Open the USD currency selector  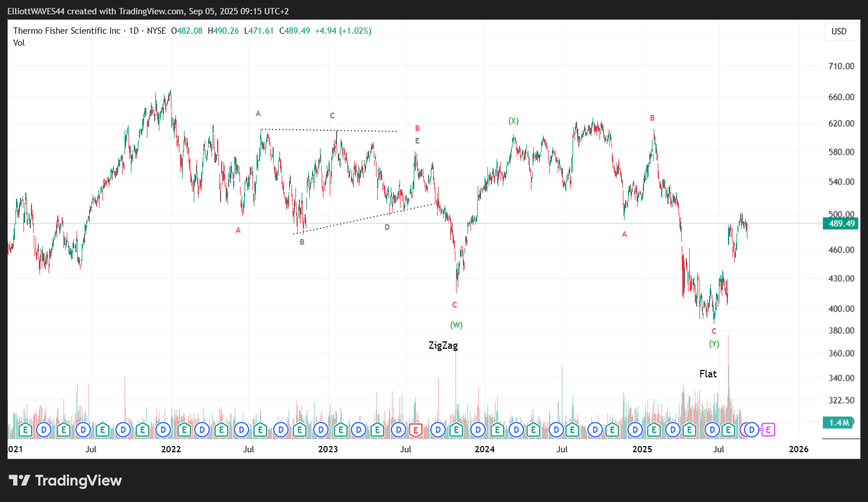point(839,31)
